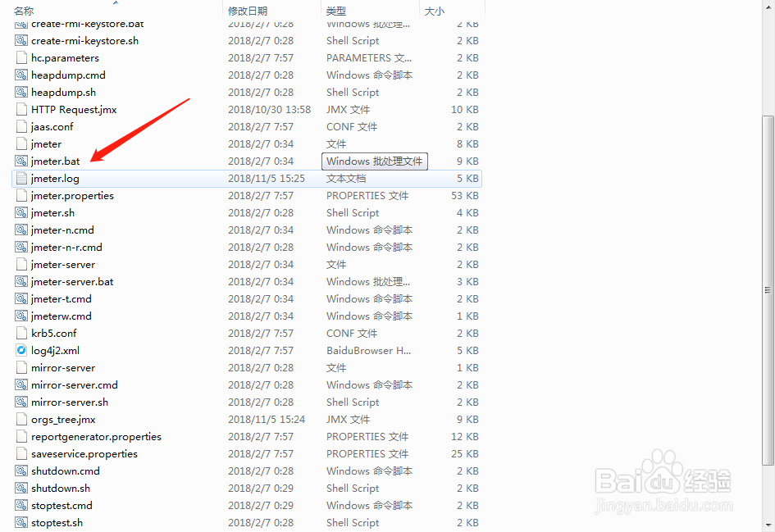This screenshot has height=532, width=775.
Task: Select the orgs_tree.jmx file name
Action: (x=63, y=420)
